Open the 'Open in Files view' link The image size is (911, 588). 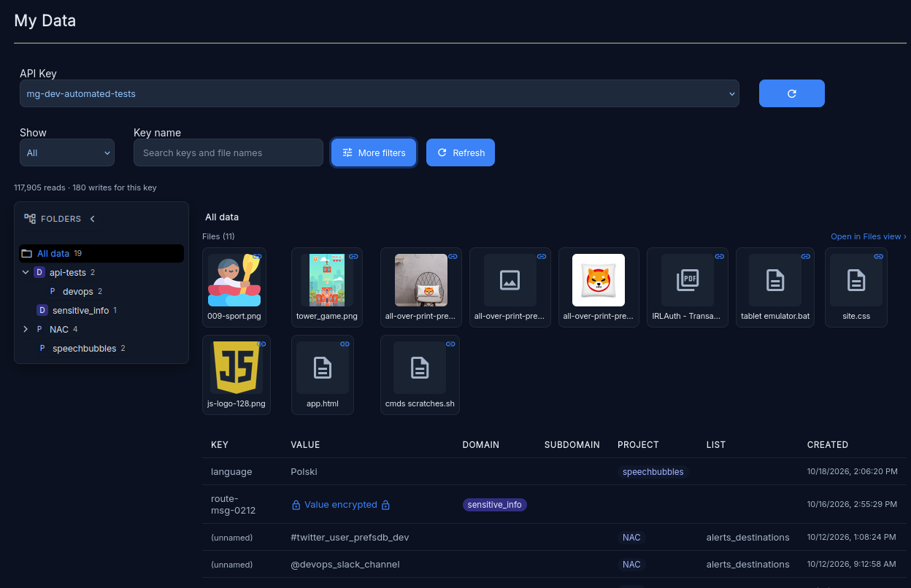click(x=869, y=236)
